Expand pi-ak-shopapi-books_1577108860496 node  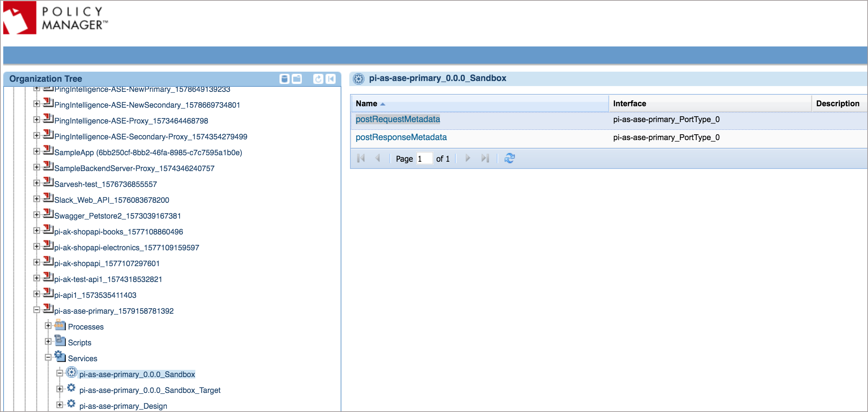coord(36,230)
